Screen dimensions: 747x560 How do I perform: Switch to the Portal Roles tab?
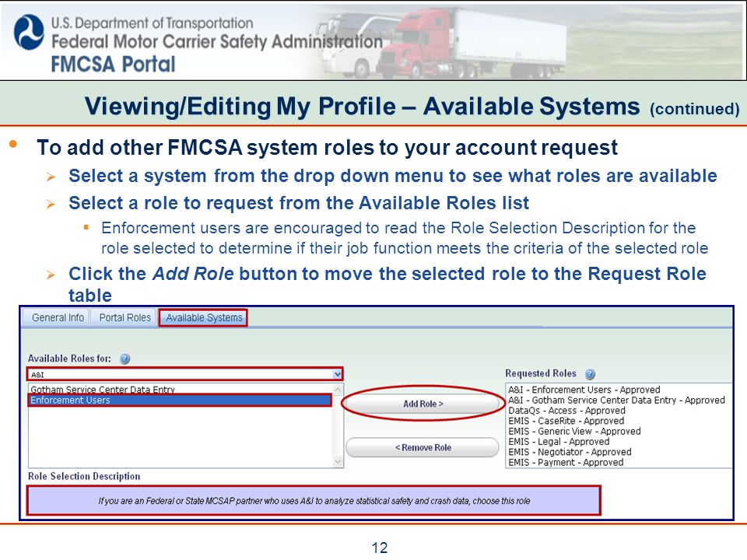point(124,317)
